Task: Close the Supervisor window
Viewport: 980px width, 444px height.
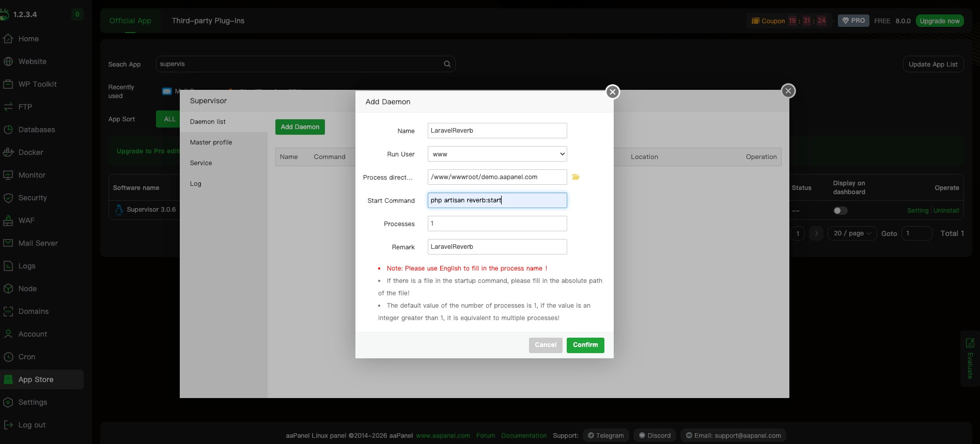Action: pyautogui.click(x=788, y=91)
